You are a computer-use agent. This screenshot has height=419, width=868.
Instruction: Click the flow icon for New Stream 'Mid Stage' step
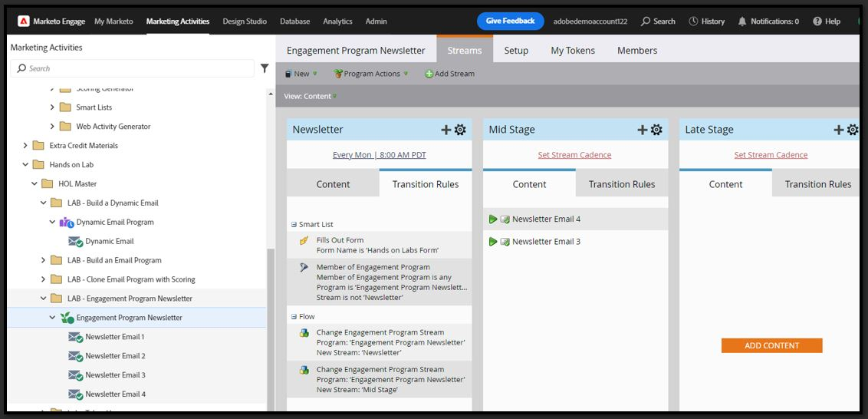pos(304,370)
